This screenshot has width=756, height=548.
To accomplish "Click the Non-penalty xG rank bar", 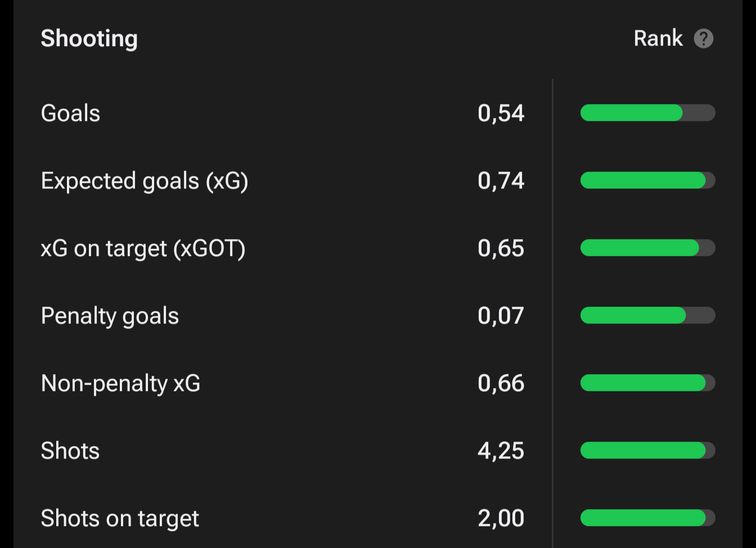I will coord(647,383).
